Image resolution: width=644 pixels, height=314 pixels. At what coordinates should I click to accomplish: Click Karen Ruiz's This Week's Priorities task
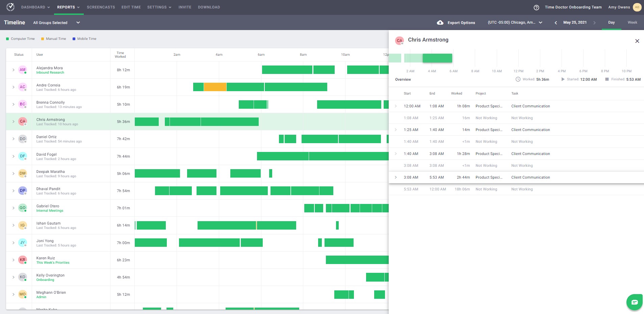[53, 263]
